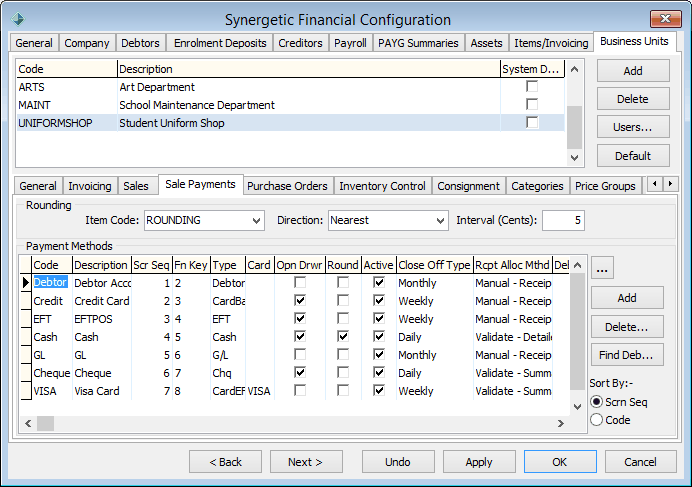The width and height of the screenshot is (692, 487).
Task: Click the Close Off Type column header
Action: pyautogui.click(x=435, y=265)
